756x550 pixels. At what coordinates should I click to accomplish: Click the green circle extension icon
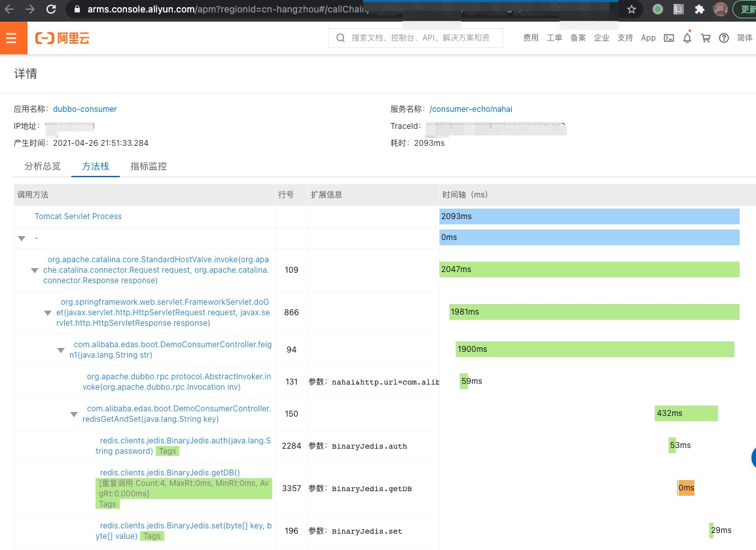pyautogui.click(x=658, y=9)
